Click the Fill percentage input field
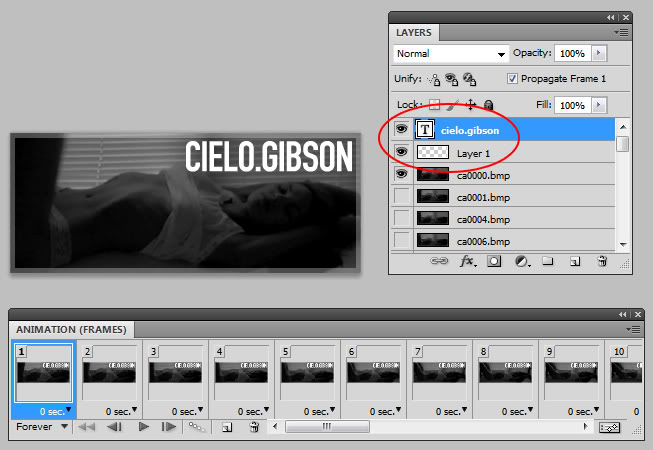Screen dimensions: 653x450 click(572, 105)
